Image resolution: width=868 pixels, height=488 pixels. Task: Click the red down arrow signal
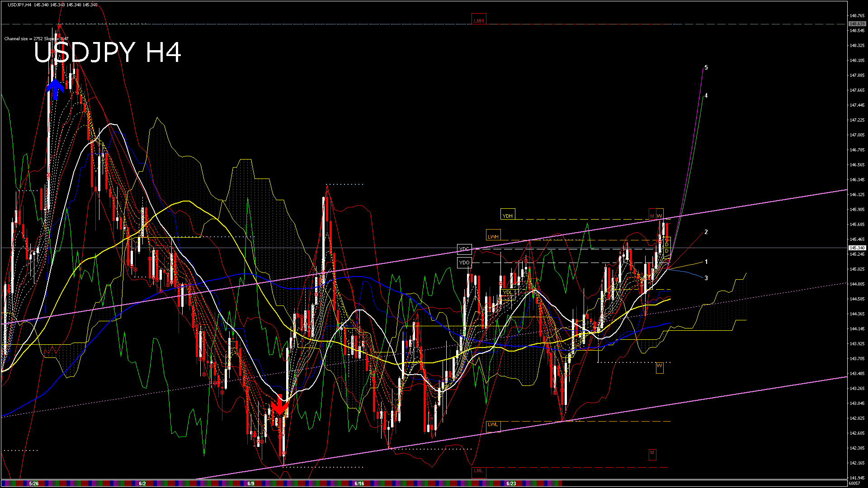pos(280,405)
